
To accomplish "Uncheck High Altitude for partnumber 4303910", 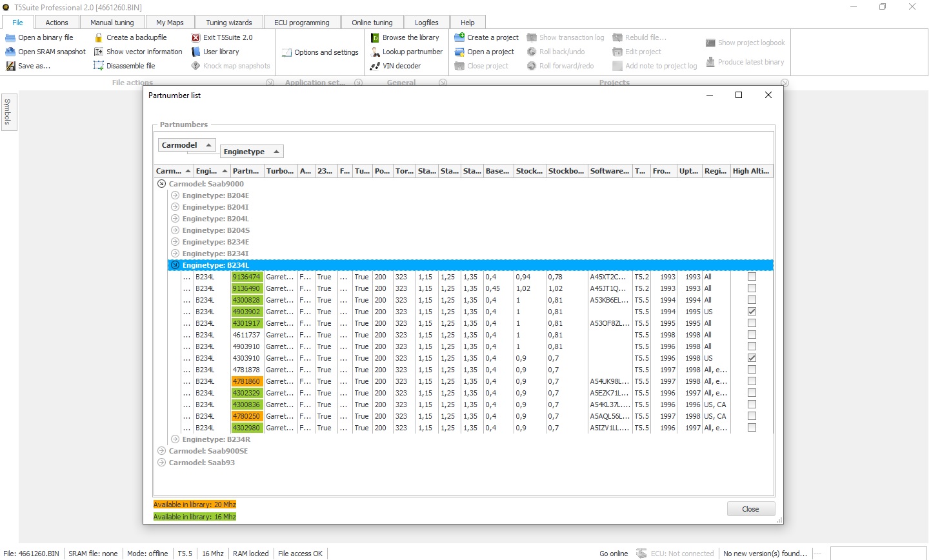I will tap(752, 358).
